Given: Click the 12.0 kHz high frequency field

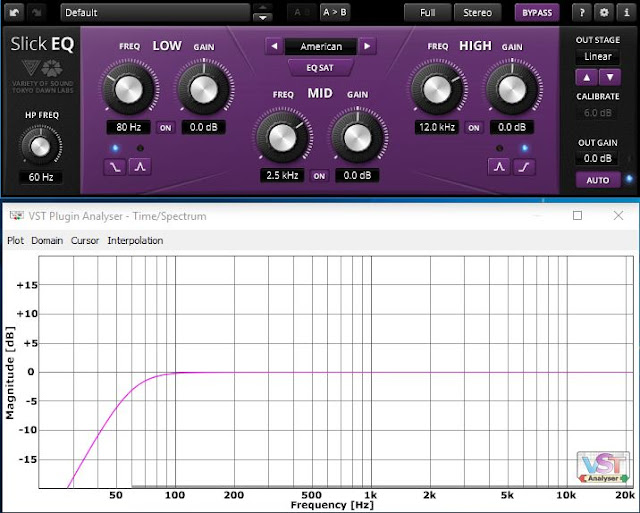Looking at the screenshot, I should click(437, 127).
